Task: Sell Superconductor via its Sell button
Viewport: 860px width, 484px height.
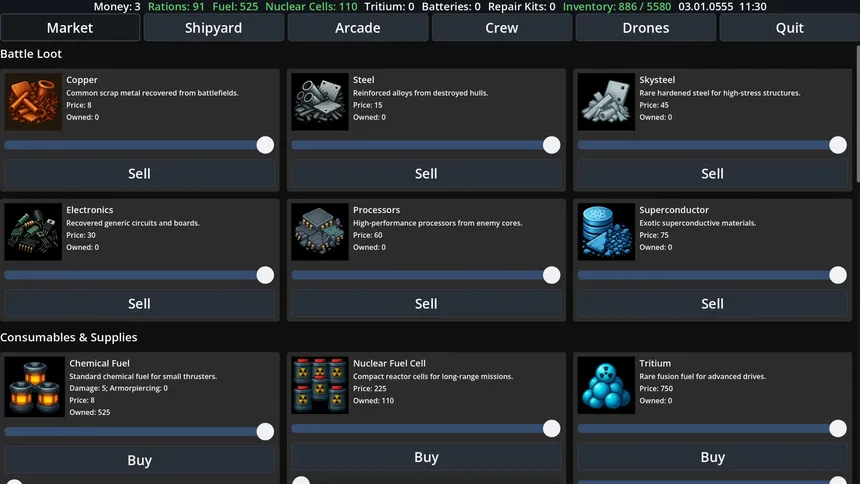Action: (712, 303)
